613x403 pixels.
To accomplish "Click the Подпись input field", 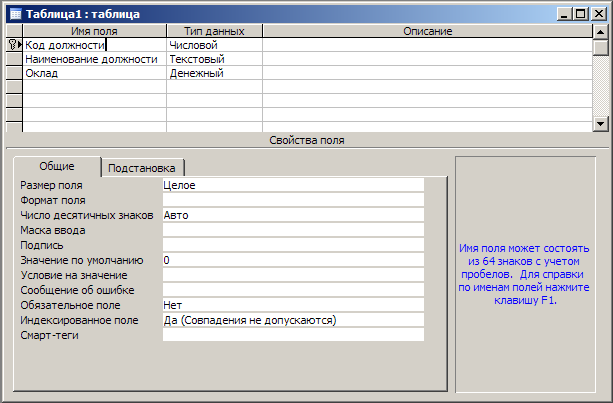I will click(x=293, y=245).
